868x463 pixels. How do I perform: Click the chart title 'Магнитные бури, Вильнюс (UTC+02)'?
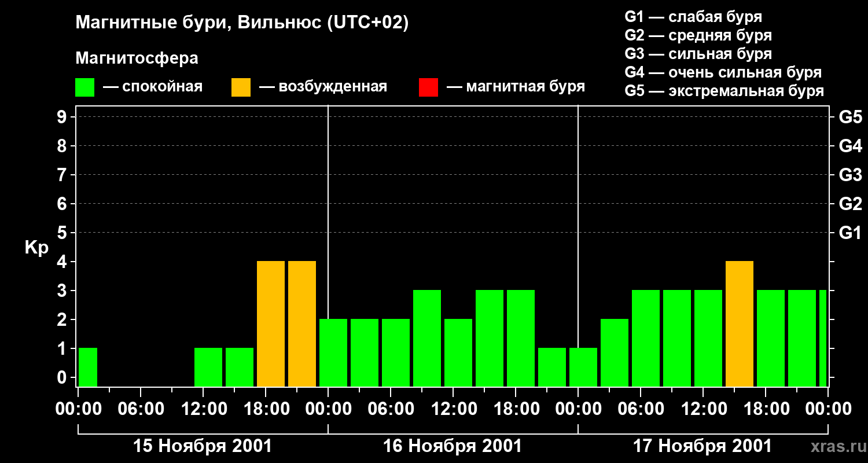coord(242,23)
